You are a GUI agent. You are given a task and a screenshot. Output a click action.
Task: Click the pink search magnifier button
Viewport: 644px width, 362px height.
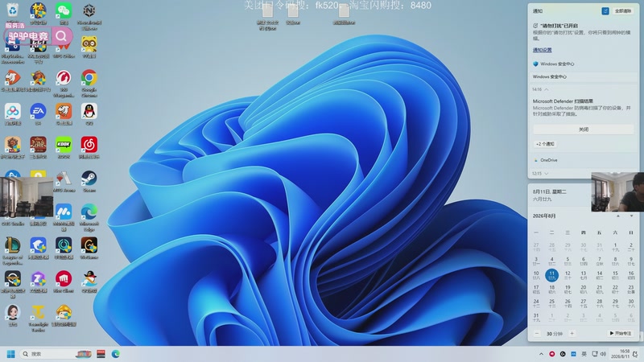tap(61, 36)
